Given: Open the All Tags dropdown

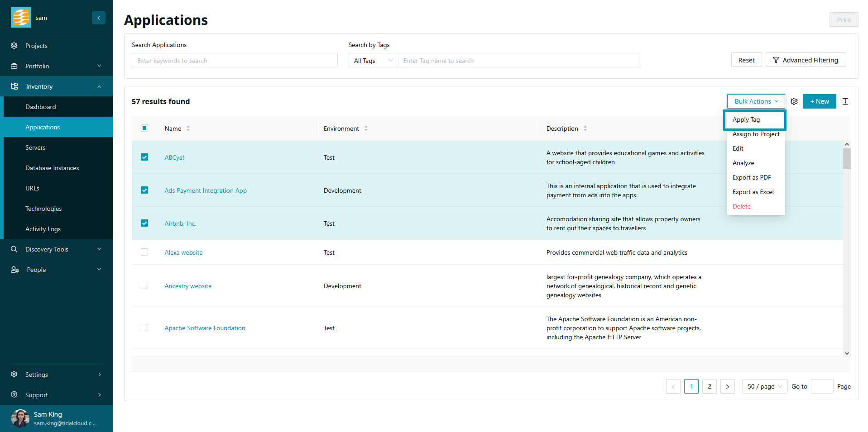Looking at the screenshot, I should pos(373,61).
